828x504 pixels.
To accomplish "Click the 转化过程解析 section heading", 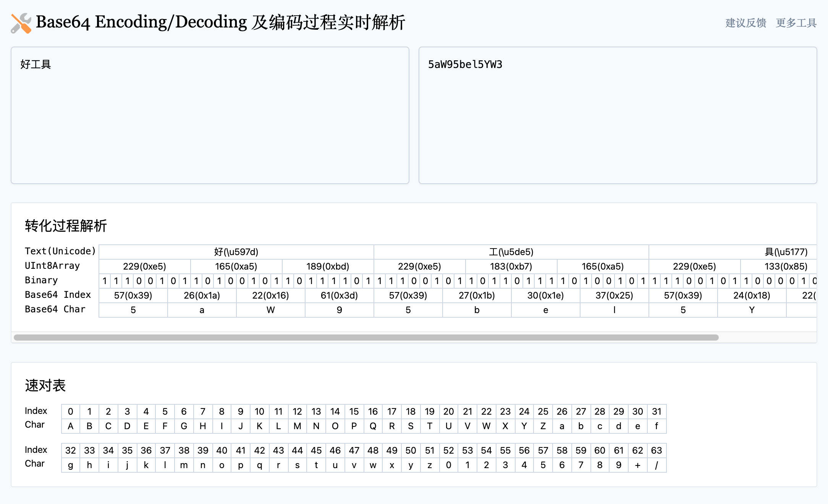I will click(x=66, y=226).
